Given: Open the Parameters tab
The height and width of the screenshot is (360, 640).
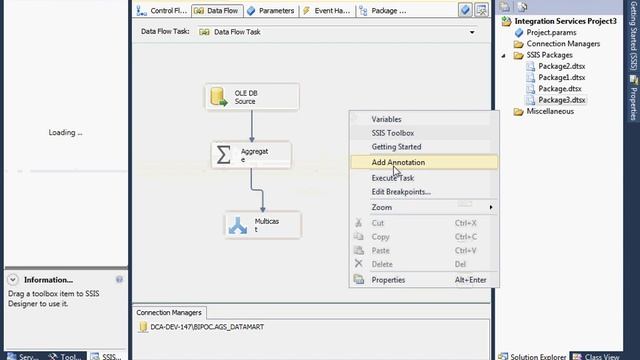Looking at the screenshot, I should 271,11.
